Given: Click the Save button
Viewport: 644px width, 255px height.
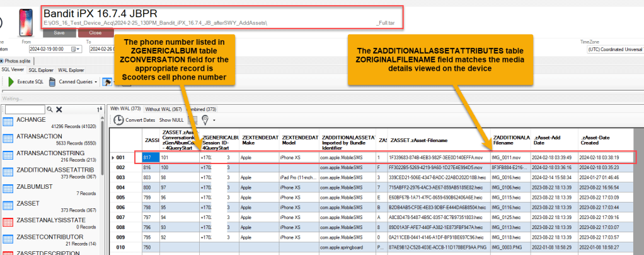Looking at the screenshot, I should click(x=59, y=32).
